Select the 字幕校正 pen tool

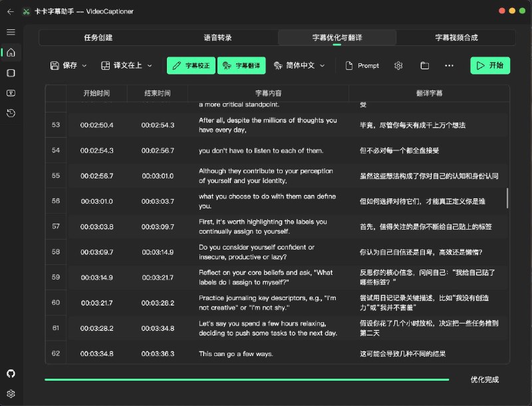coord(190,66)
